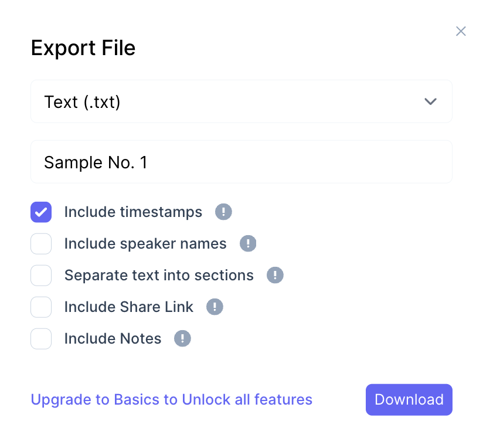Click the Include Share Link label text
The height and width of the screenshot is (448, 483).
pyautogui.click(x=128, y=307)
